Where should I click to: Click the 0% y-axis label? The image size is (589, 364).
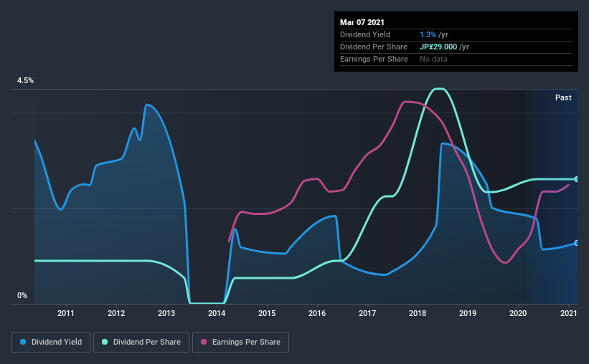tap(22, 296)
